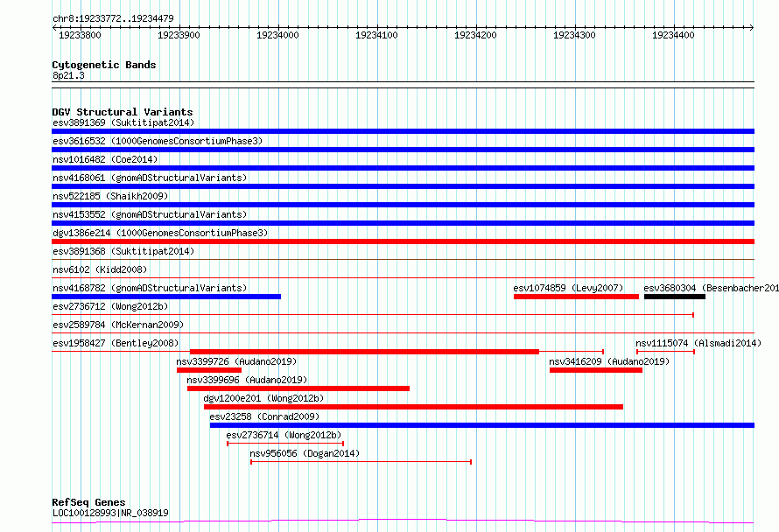Select the red bar for nsv3399696

(298, 388)
